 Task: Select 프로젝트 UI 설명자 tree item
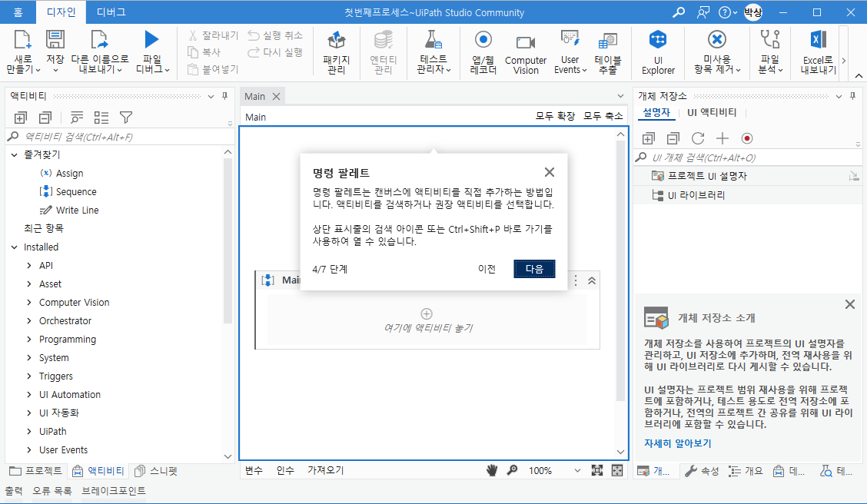707,176
